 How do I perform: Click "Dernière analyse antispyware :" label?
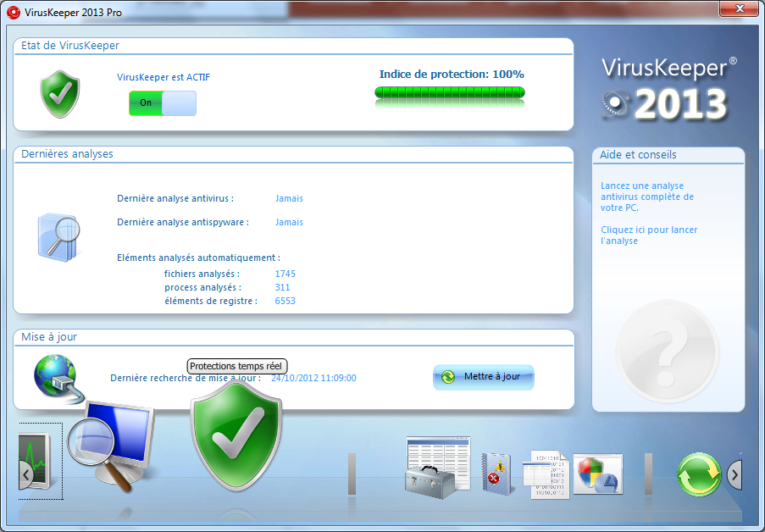[183, 222]
